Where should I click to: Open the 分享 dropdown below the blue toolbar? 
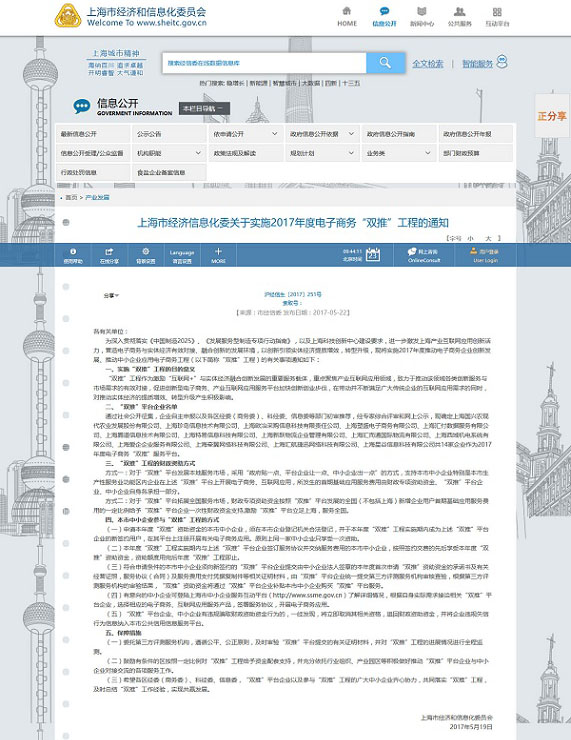[111, 295]
